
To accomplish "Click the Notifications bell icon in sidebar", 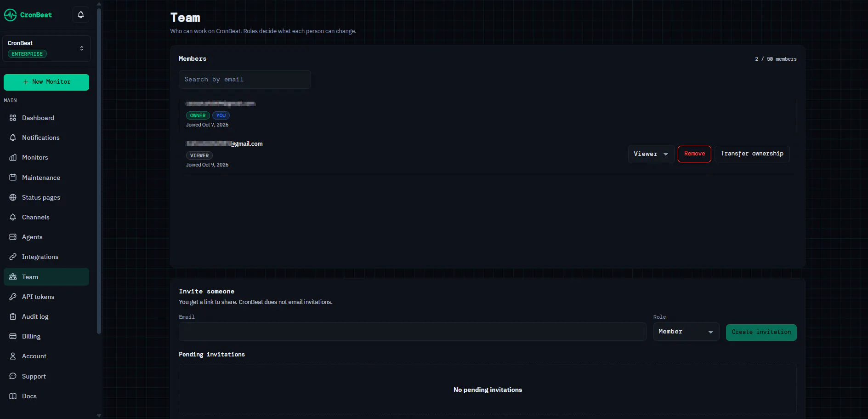I will tap(13, 138).
